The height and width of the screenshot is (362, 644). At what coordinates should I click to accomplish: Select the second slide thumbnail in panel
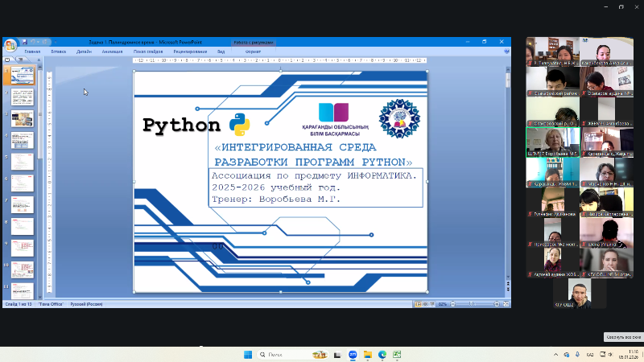[x=21, y=98]
